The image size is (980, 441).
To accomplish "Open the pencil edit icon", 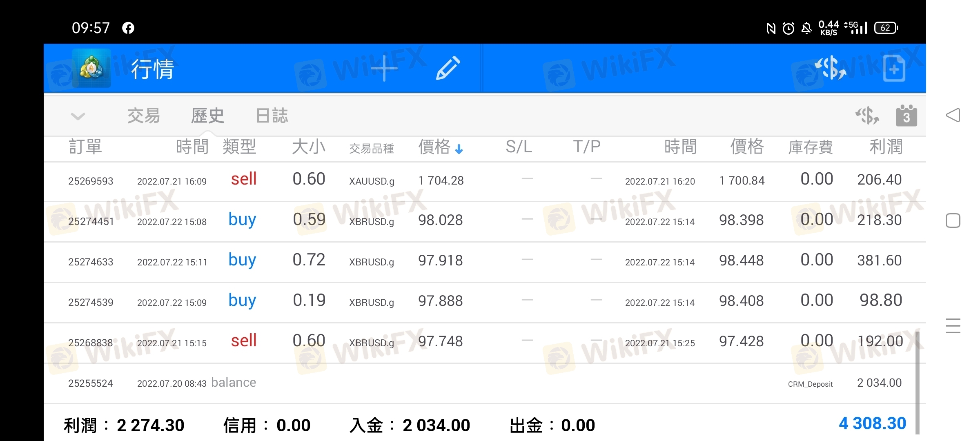I will (448, 68).
